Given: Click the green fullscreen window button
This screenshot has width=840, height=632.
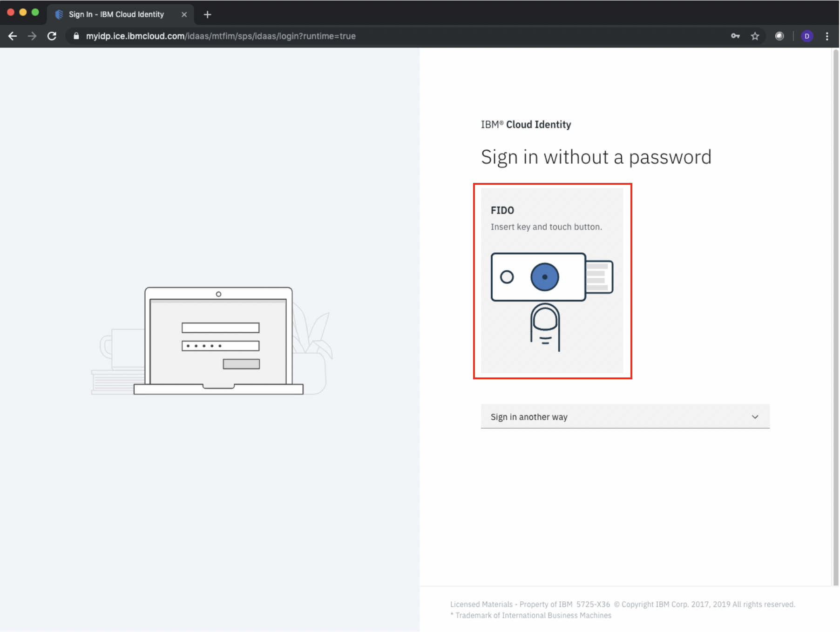Looking at the screenshot, I should pos(35,12).
